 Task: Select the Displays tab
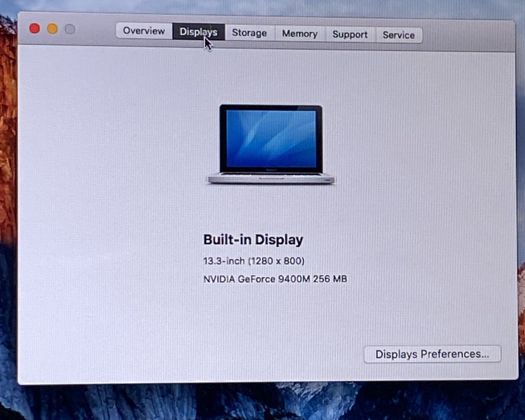pos(199,32)
